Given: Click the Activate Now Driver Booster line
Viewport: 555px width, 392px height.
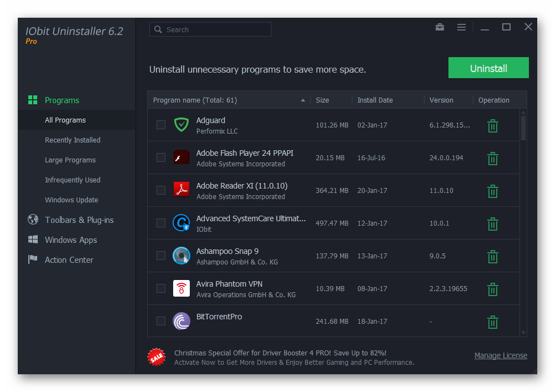Looking at the screenshot, I should click(294, 362).
